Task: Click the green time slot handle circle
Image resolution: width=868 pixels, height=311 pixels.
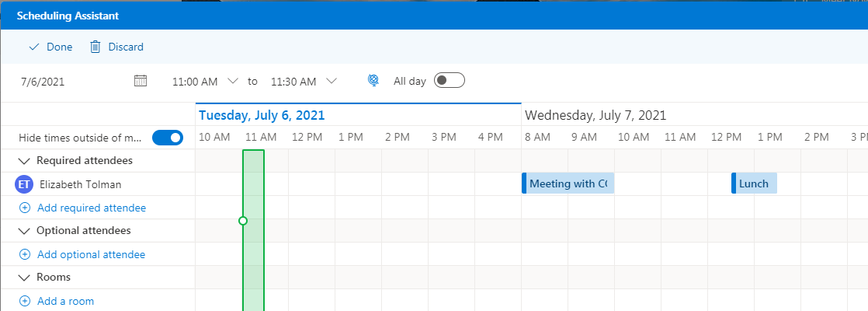Action: tap(243, 221)
